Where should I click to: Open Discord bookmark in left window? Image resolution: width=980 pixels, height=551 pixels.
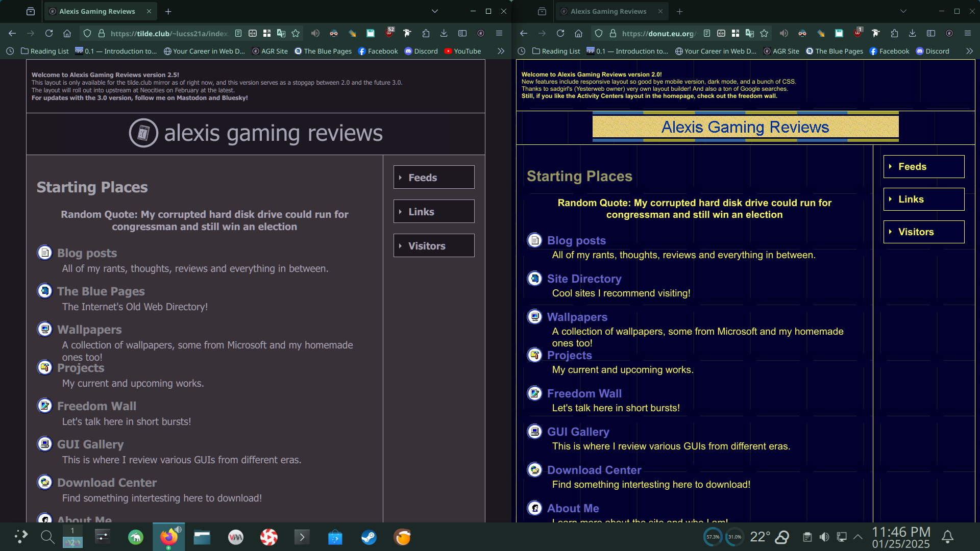click(421, 51)
